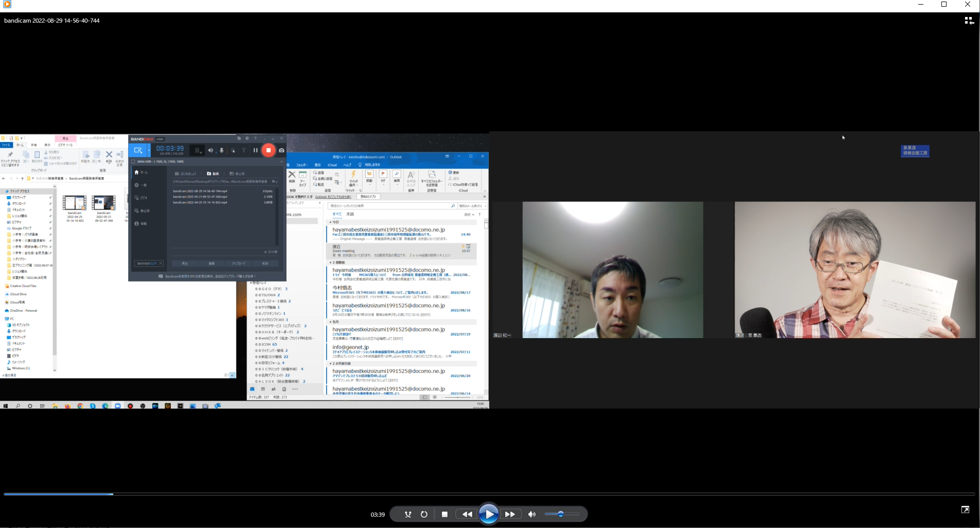Screen dimensions: 980x528
Task: Click the Windows Start button in the taskbar
Action: (x=6, y=406)
